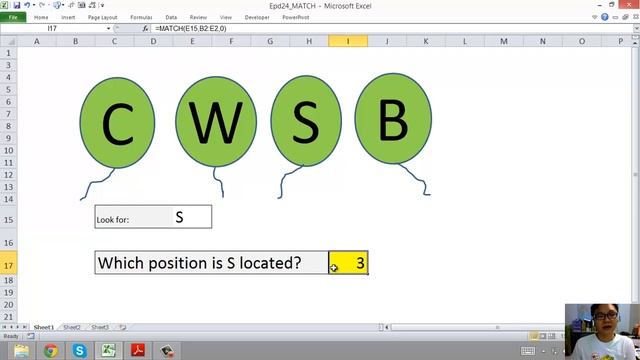The image size is (640, 360).
Task: Click the horizontal scrollbar left arrow
Action: 387,327
